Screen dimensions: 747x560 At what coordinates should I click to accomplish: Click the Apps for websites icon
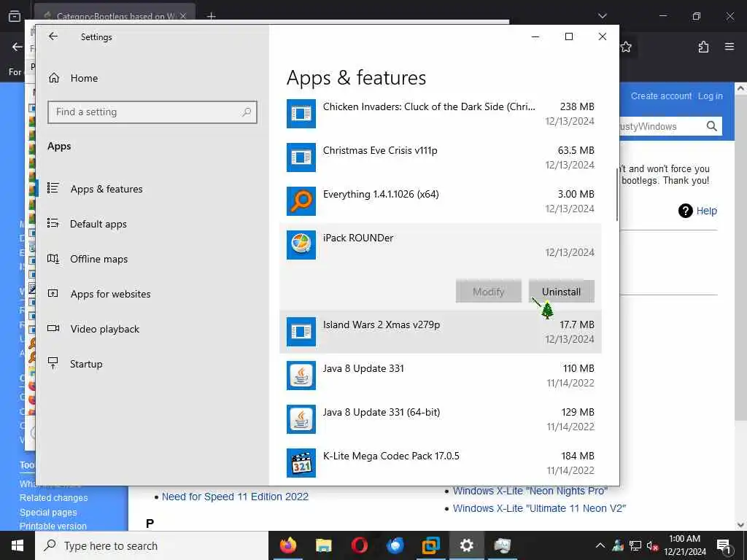(53, 293)
